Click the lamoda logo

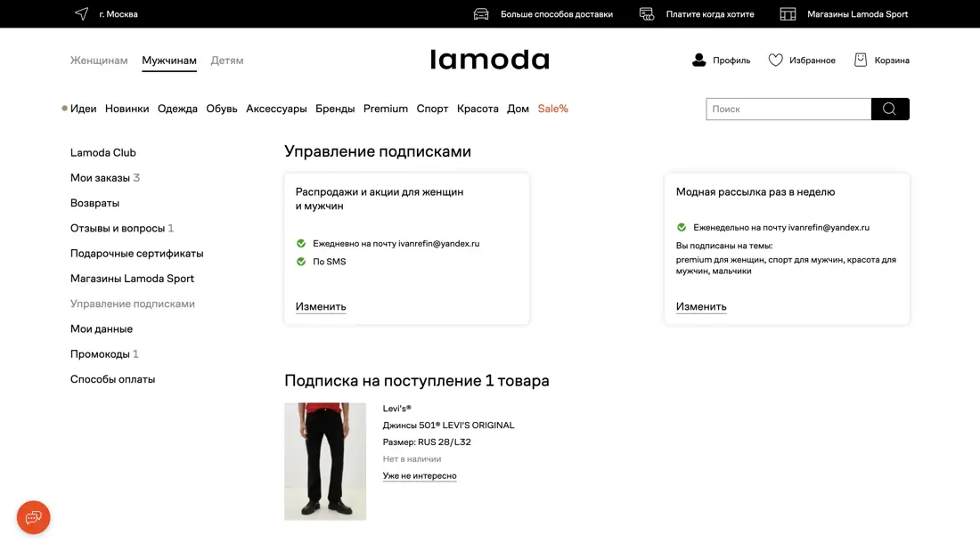(489, 60)
